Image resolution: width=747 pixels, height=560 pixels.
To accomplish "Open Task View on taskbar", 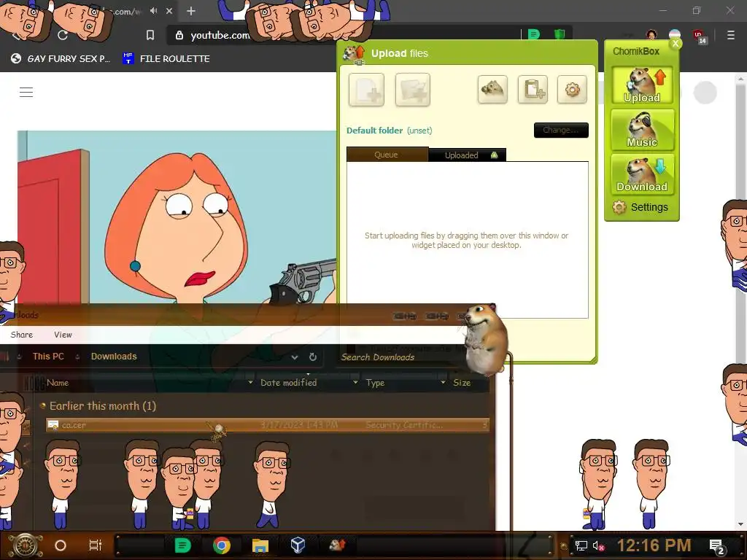I will [96, 545].
